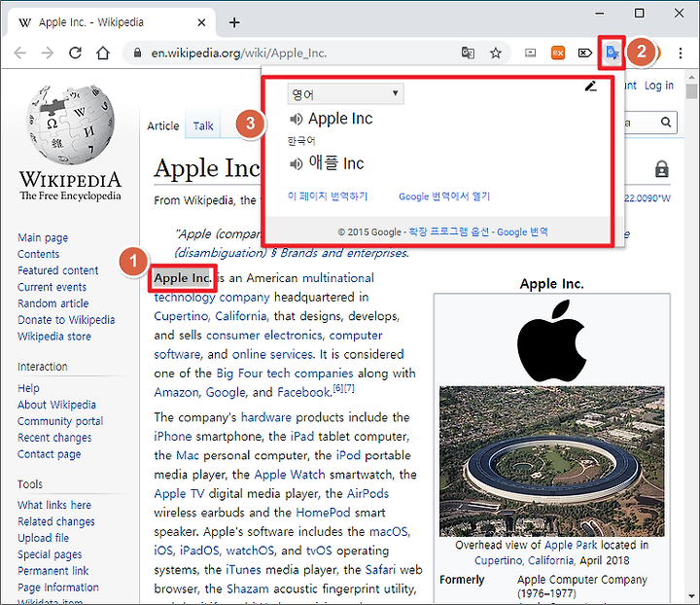Click the tag-shaped extension icon with X
Image resolution: width=700 pixels, height=605 pixels.
585,53
